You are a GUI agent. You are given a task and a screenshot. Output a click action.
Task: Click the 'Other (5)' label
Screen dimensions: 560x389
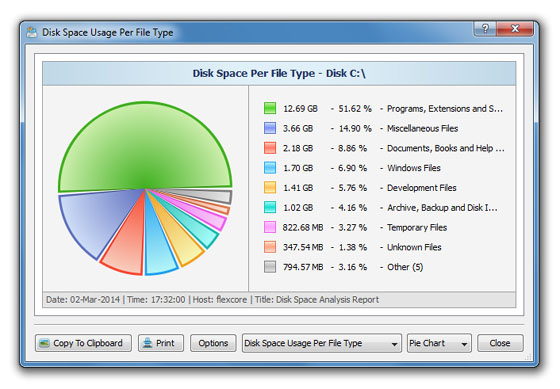coord(405,267)
